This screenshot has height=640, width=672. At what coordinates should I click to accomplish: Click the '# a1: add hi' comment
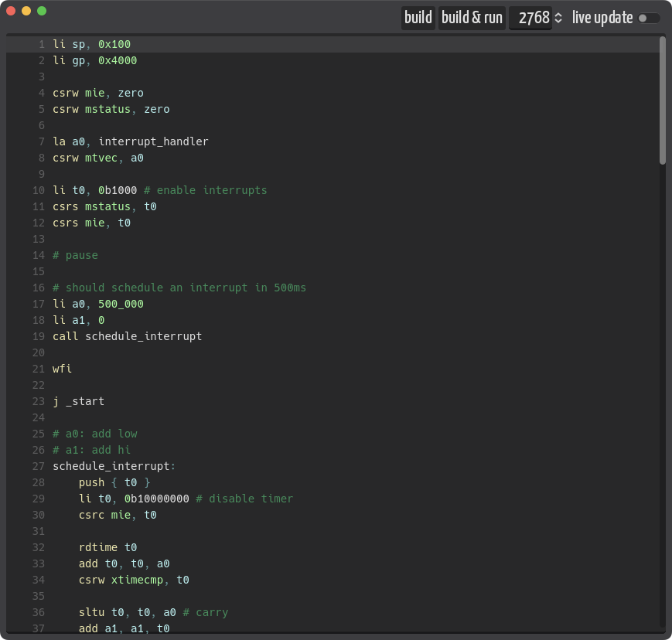pyautogui.click(x=91, y=450)
